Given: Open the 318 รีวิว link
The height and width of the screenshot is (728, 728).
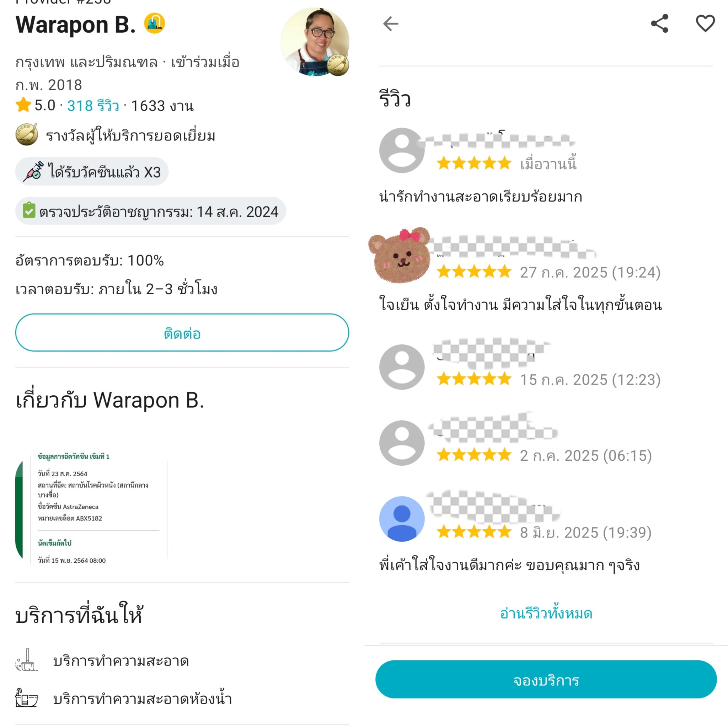Looking at the screenshot, I should pyautogui.click(x=93, y=106).
